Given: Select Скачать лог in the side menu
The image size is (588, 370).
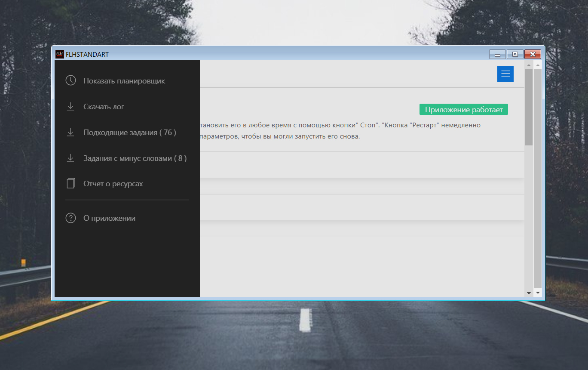Looking at the screenshot, I should tap(104, 107).
